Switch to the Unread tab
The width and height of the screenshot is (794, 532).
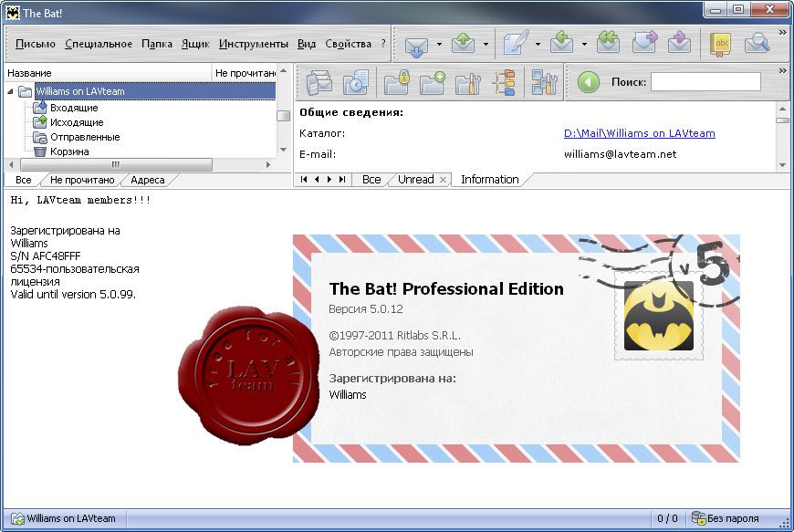[416, 179]
